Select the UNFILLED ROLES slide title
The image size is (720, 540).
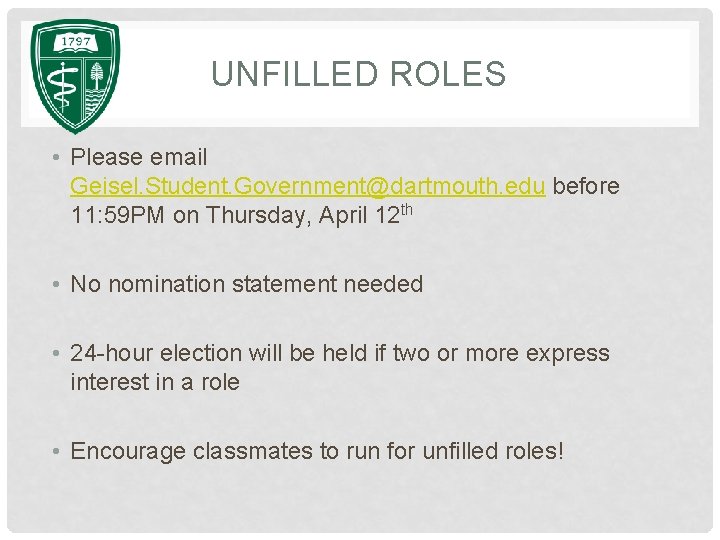pos(358,74)
